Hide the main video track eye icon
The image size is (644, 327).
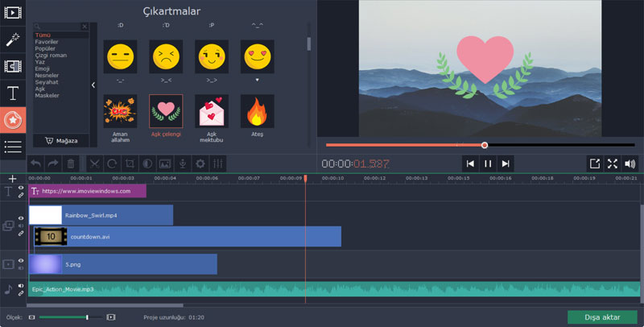[21, 260]
